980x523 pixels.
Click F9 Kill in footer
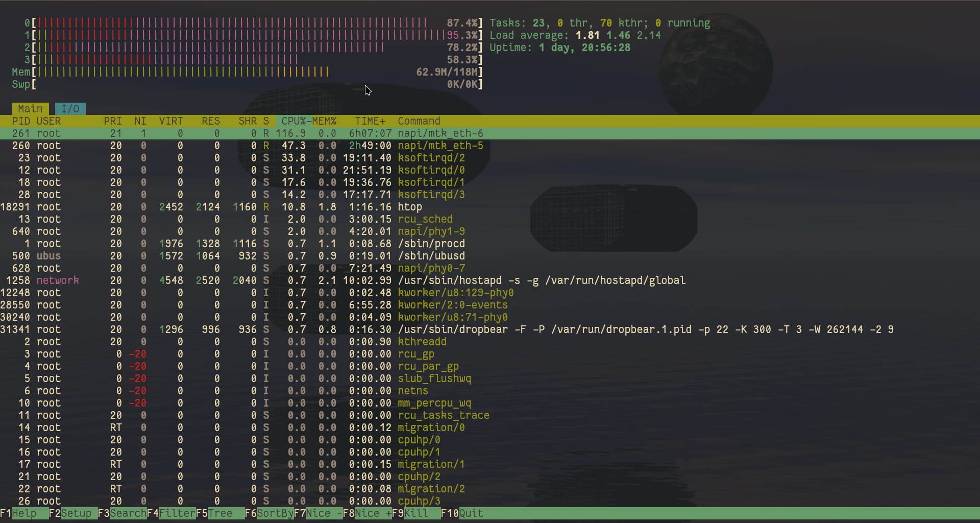416,513
